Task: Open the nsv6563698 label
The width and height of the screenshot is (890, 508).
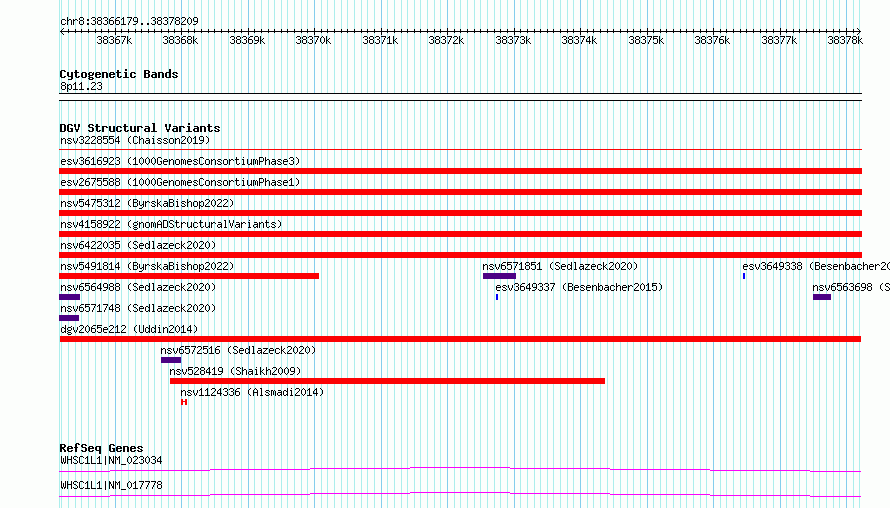Action: (851, 287)
